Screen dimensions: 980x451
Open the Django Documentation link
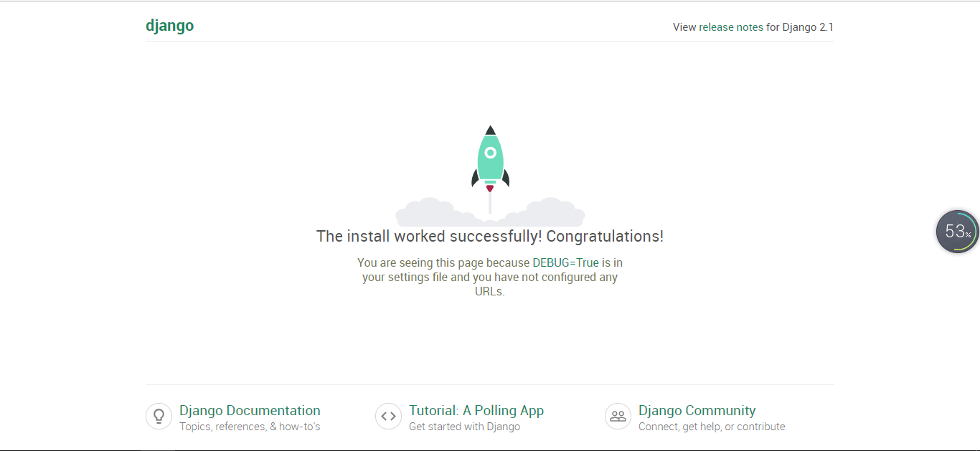250,411
